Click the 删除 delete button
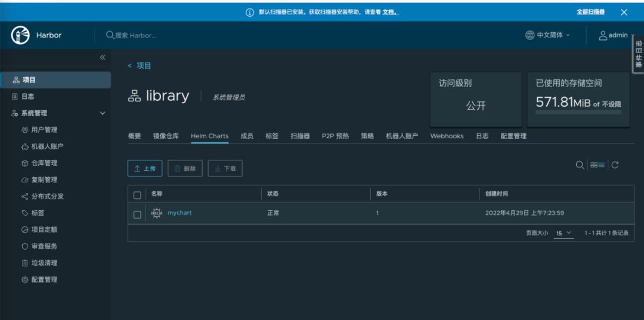This screenshot has height=320, width=644. [x=185, y=169]
